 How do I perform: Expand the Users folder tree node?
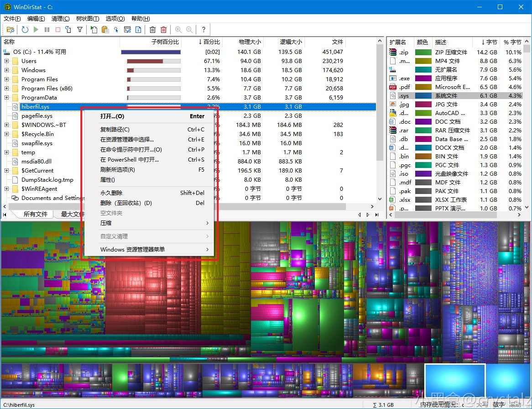point(6,61)
